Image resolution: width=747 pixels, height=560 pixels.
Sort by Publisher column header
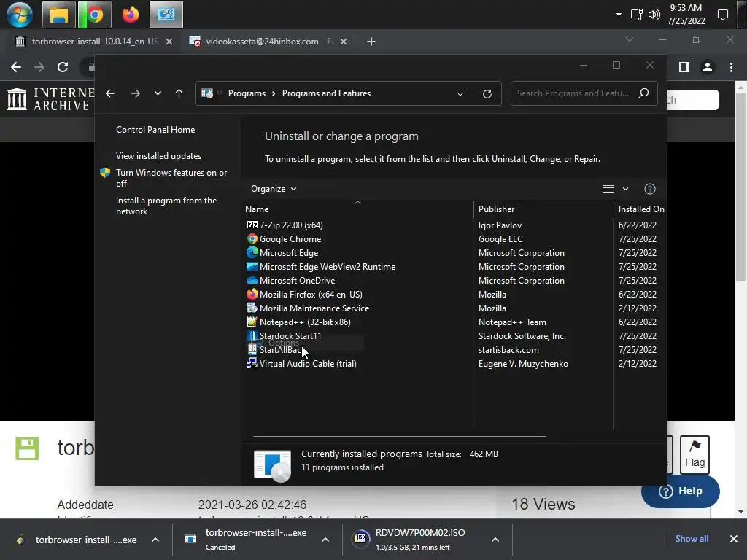(543, 209)
